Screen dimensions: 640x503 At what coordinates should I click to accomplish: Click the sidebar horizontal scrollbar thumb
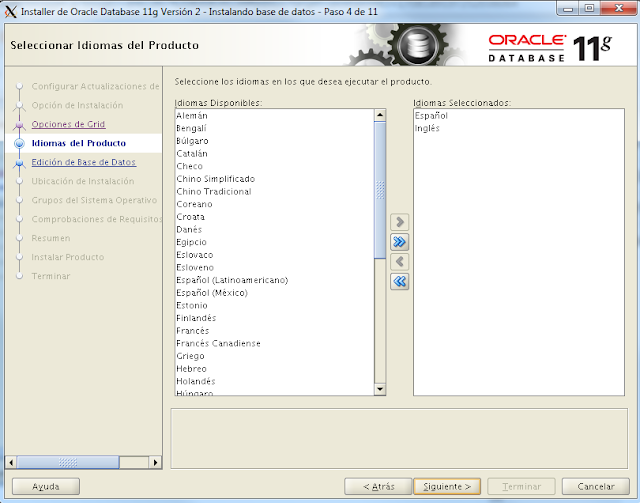pos(68,463)
